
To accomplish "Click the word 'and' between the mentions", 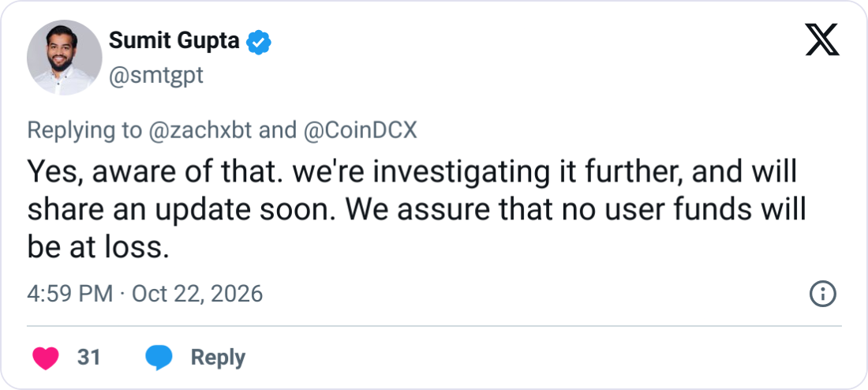I will [278, 130].
